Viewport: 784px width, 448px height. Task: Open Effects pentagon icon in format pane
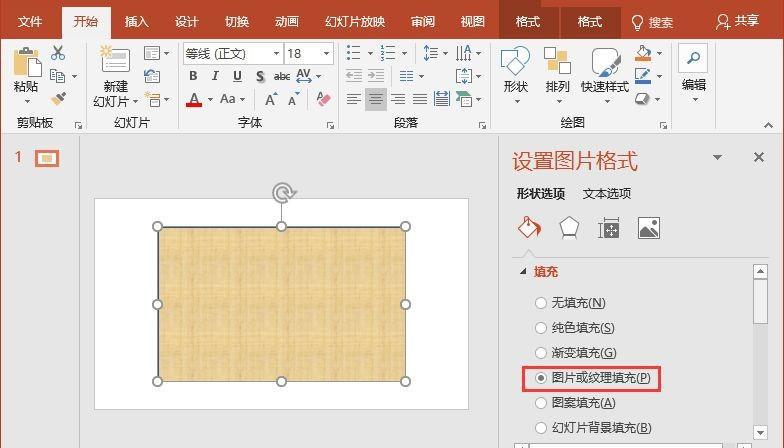pyautogui.click(x=568, y=228)
